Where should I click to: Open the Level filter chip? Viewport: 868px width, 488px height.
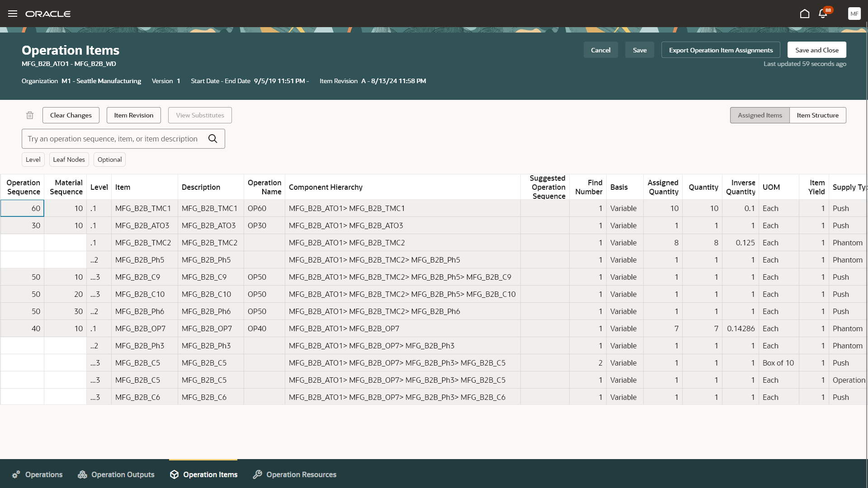(33, 160)
